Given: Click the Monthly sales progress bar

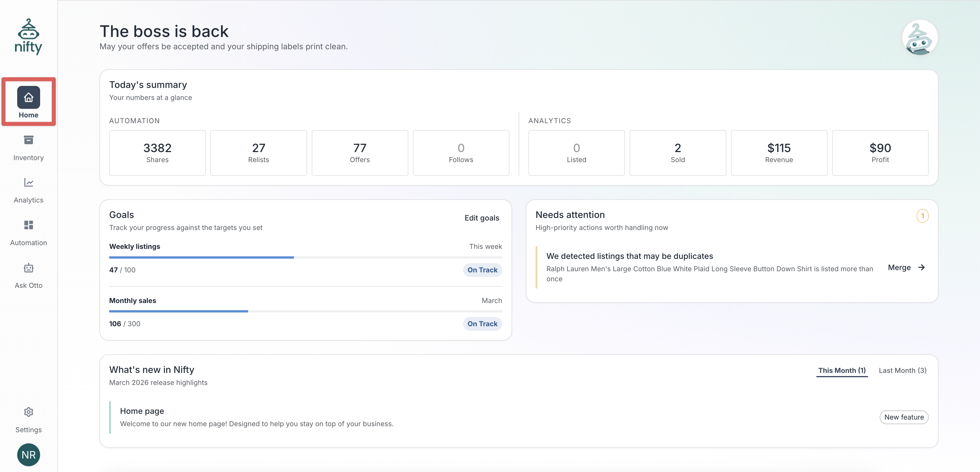Looking at the screenshot, I should [x=305, y=311].
